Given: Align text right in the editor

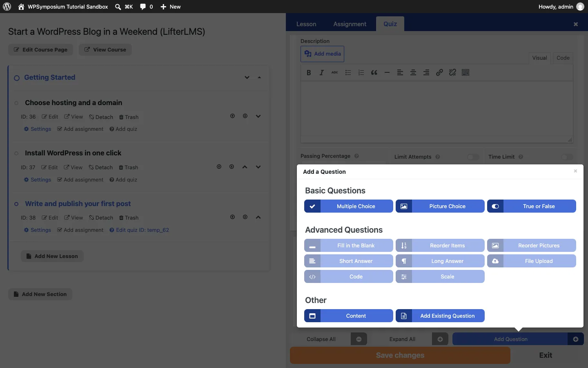Looking at the screenshot, I should (426, 72).
